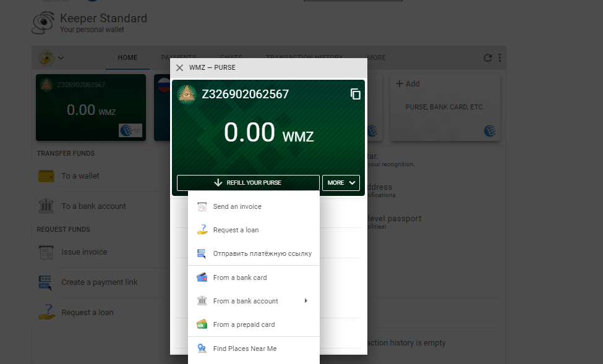
Task: Choose From a prepaid card option
Action: tap(244, 324)
